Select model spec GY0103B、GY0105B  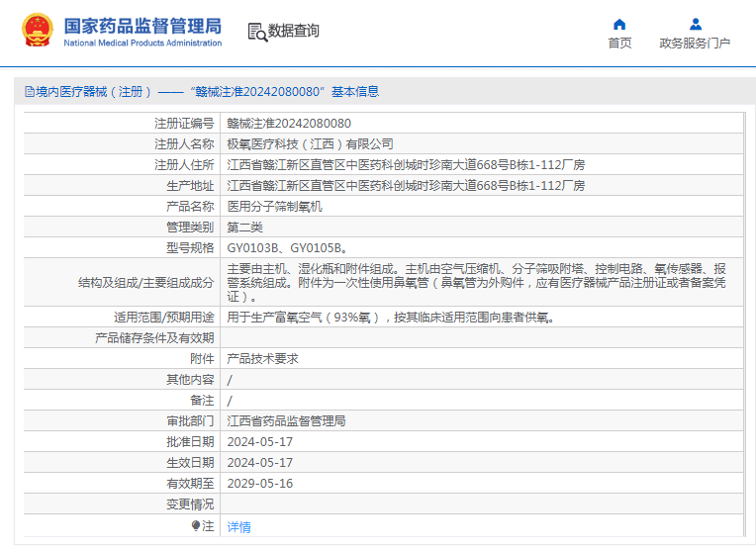[287, 247]
